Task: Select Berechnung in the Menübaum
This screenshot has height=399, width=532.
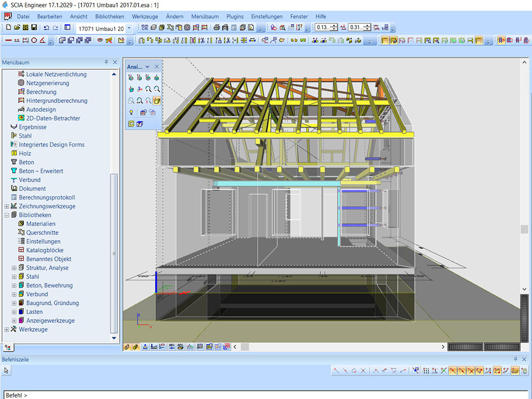Action: point(41,92)
